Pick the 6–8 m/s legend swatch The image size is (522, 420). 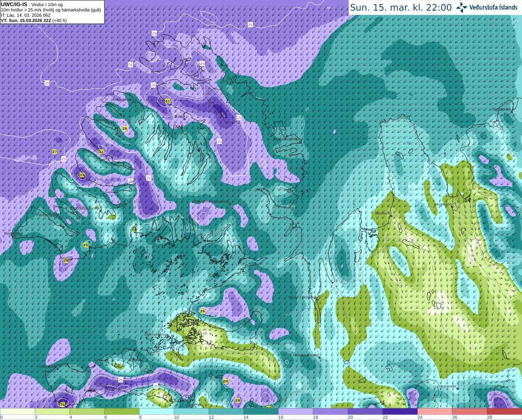pos(122,411)
